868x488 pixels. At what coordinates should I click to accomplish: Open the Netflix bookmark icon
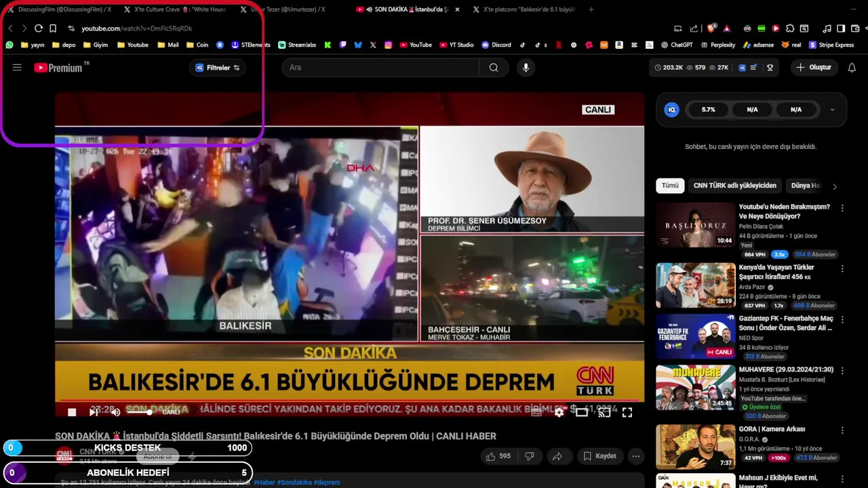tap(559, 45)
